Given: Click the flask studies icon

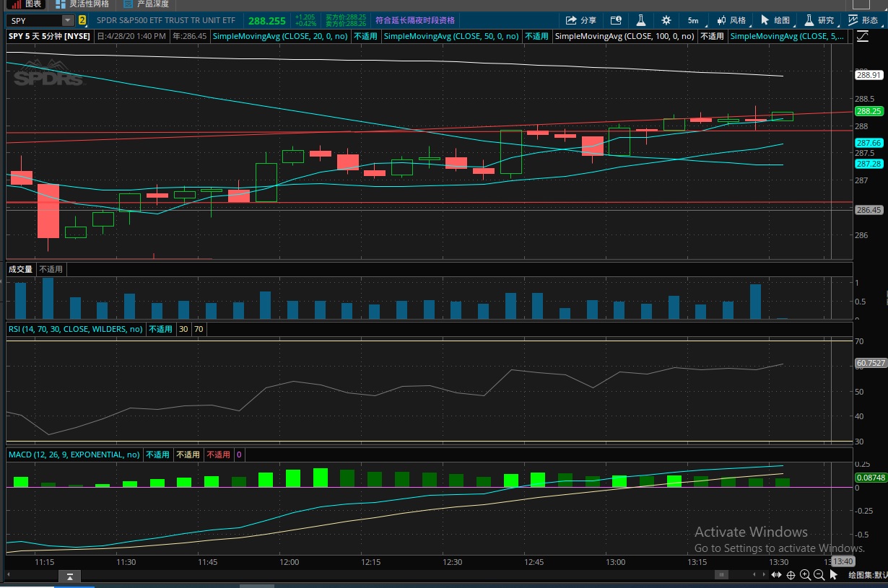Looking at the screenshot, I should click(x=640, y=20).
